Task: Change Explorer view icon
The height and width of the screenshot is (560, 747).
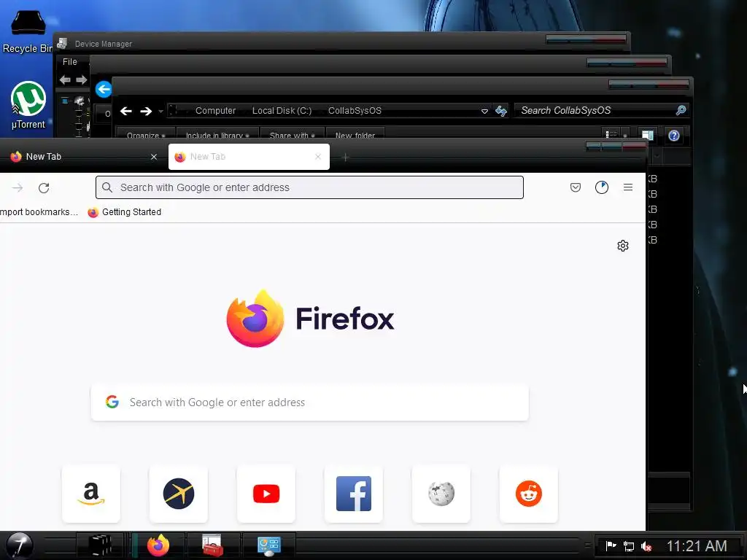Action: [x=611, y=135]
